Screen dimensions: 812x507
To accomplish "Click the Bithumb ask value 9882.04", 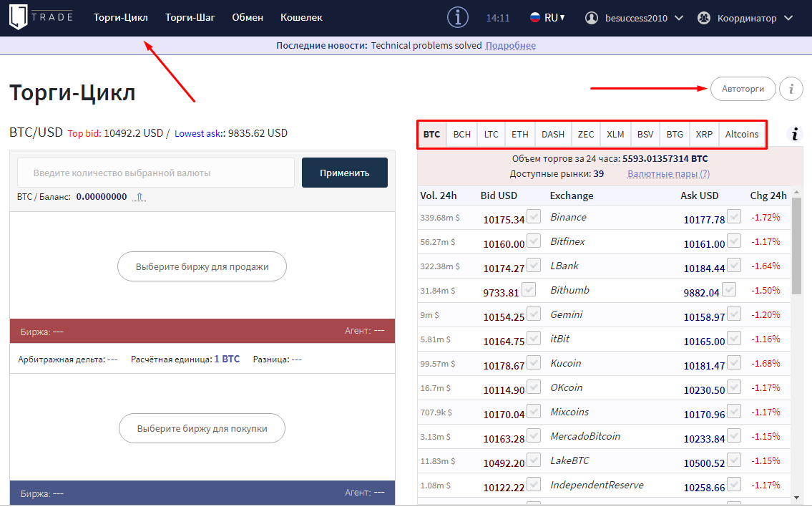I will tap(701, 292).
